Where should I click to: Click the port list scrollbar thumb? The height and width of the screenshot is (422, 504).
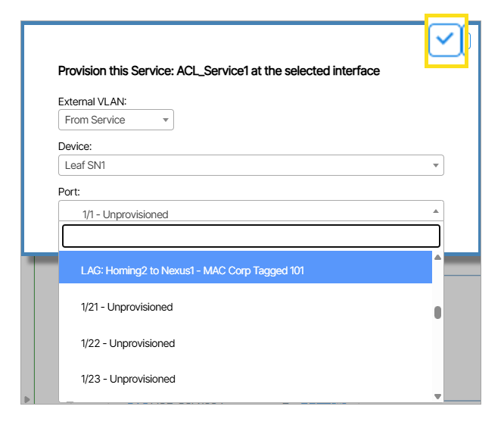point(437,312)
